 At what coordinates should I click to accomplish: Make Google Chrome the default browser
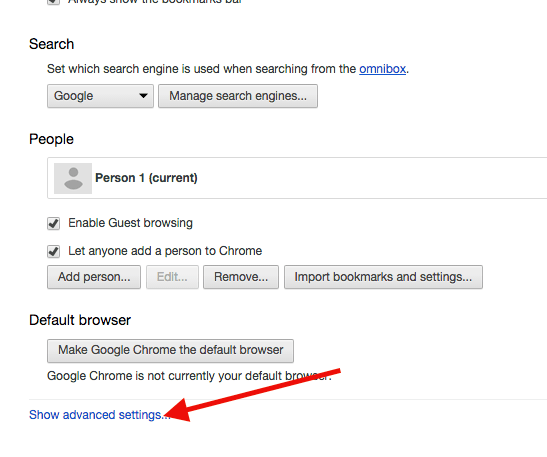tap(171, 351)
